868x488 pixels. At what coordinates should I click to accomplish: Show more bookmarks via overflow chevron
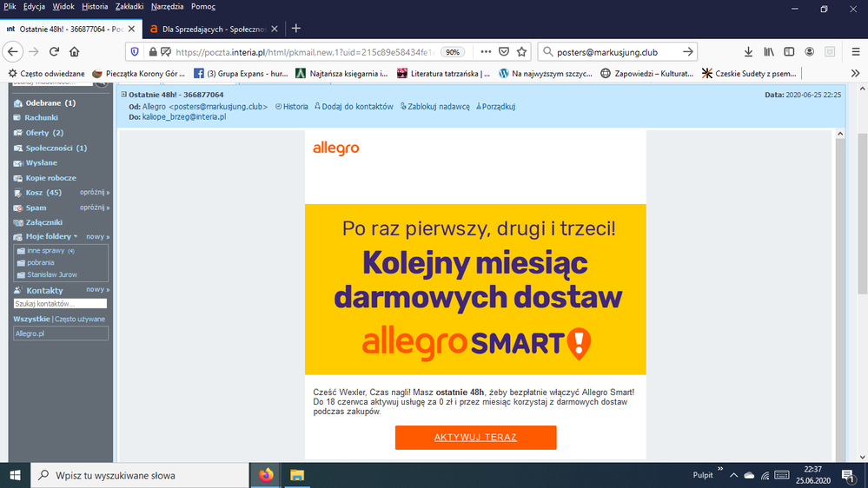click(x=856, y=74)
